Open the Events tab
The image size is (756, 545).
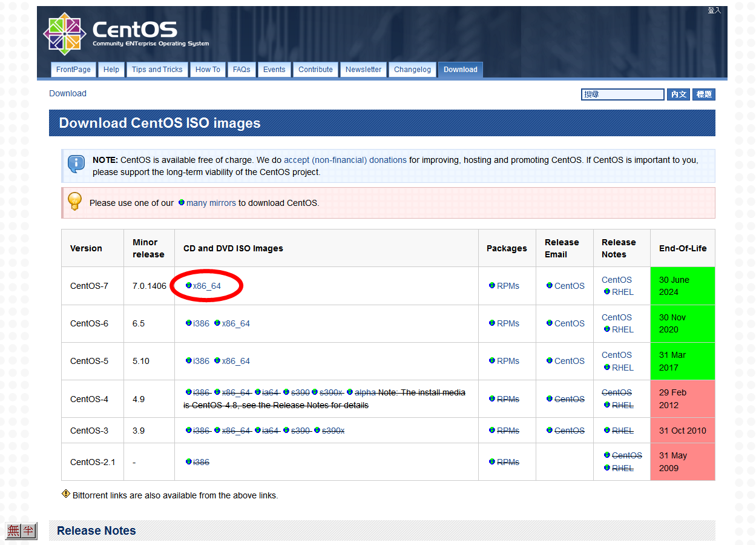(274, 70)
